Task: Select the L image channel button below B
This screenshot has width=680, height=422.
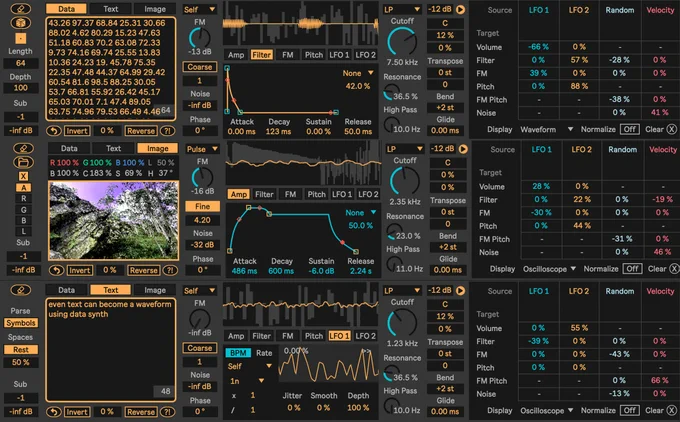Action: point(23,231)
